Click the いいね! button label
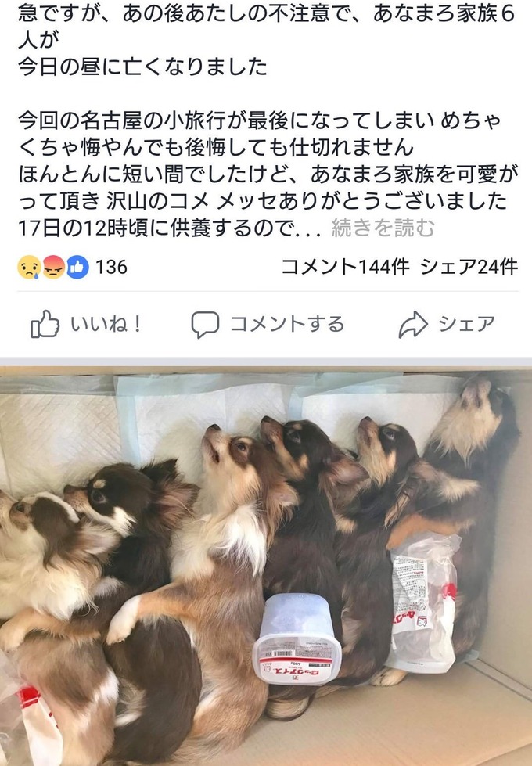 point(106,324)
